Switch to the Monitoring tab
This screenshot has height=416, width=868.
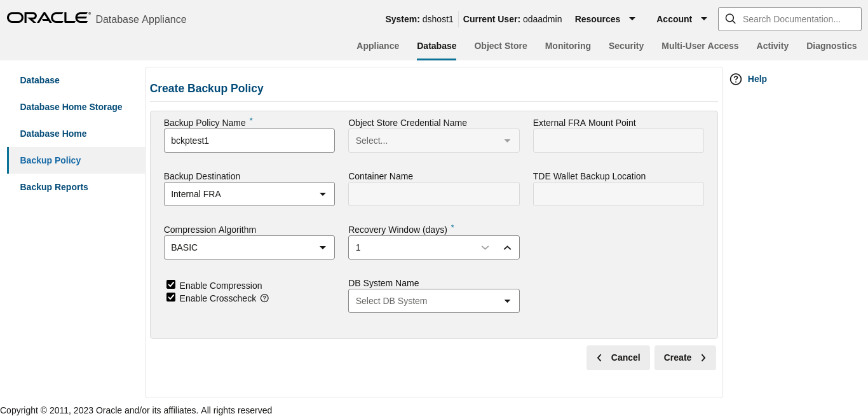pos(567,46)
